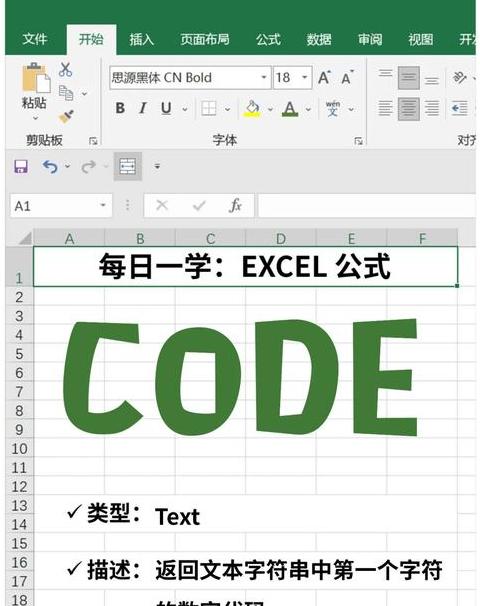The height and width of the screenshot is (606, 480).
Task: Click the Borders icon
Action: [x=209, y=109]
